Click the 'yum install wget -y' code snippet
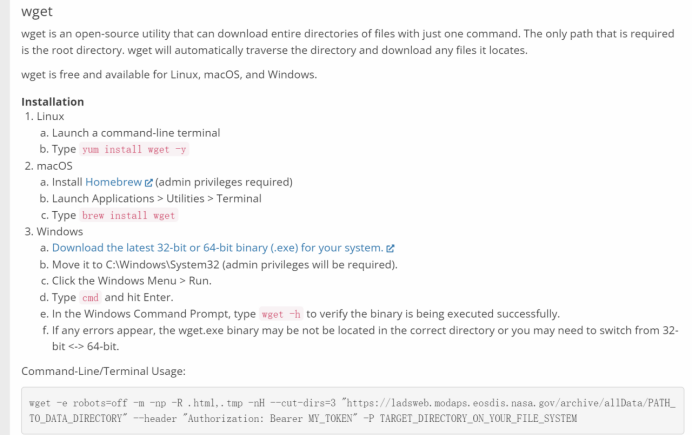This screenshot has height=435, width=693. pos(134,149)
